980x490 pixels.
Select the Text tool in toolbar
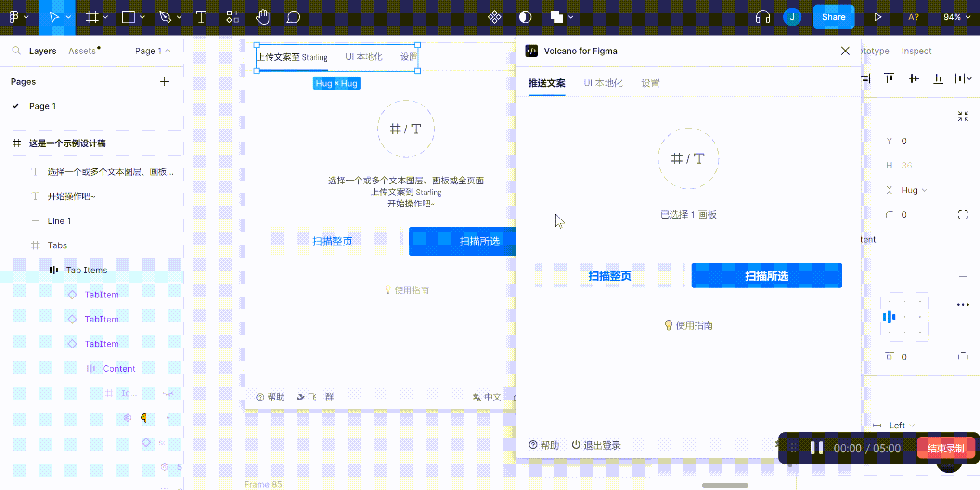201,17
